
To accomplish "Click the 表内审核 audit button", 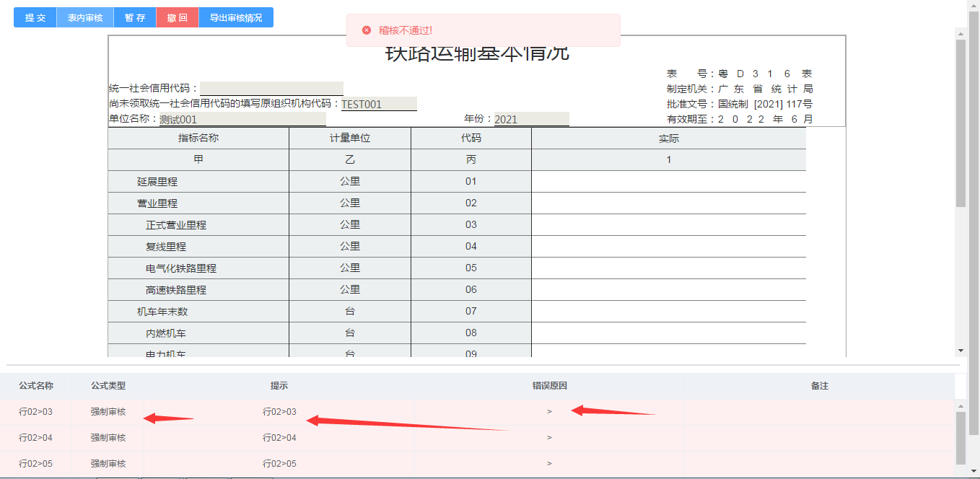I will [x=85, y=18].
